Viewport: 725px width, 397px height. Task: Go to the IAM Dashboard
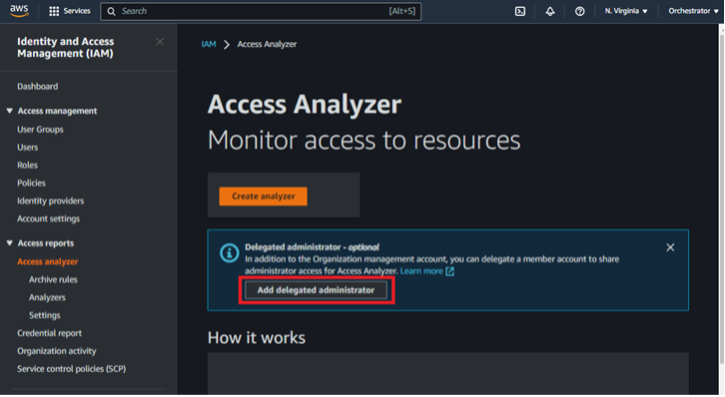click(37, 86)
